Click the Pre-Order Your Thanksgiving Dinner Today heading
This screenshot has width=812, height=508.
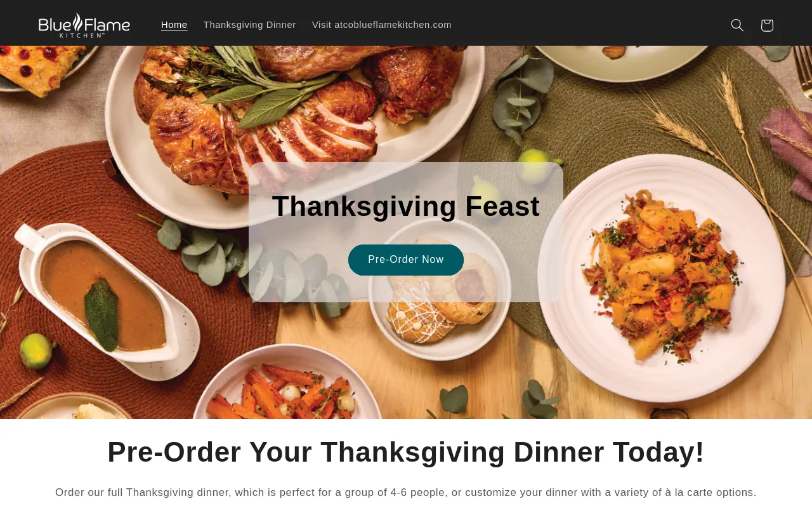[x=406, y=452]
